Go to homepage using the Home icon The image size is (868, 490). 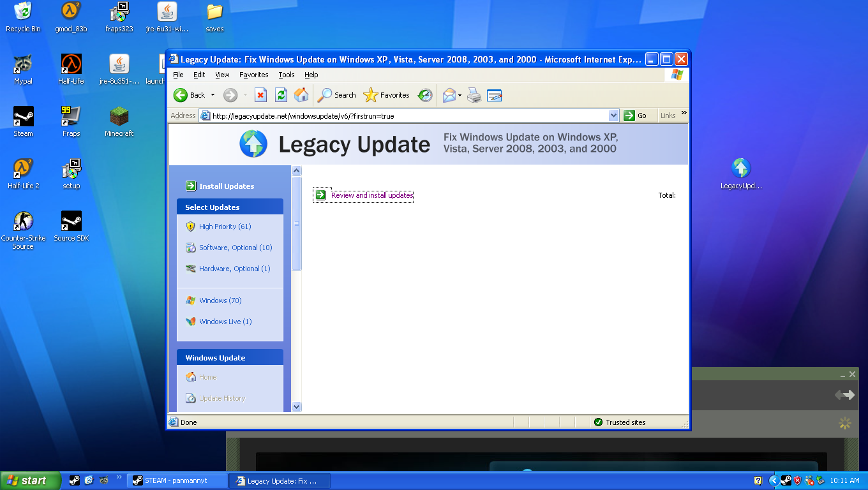(301, 94)
